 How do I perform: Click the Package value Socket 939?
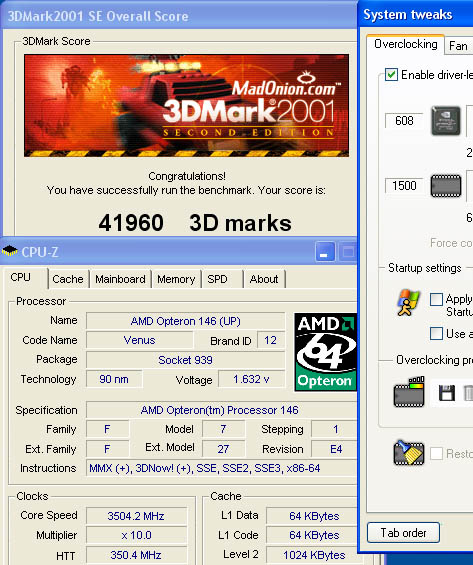186,360
